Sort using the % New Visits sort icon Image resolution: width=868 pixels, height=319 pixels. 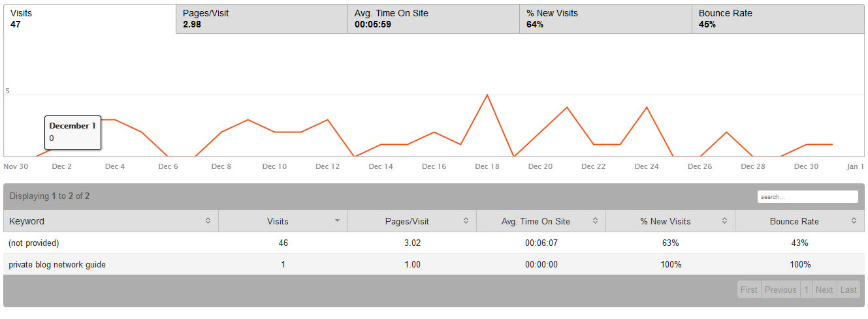(724, 221)
